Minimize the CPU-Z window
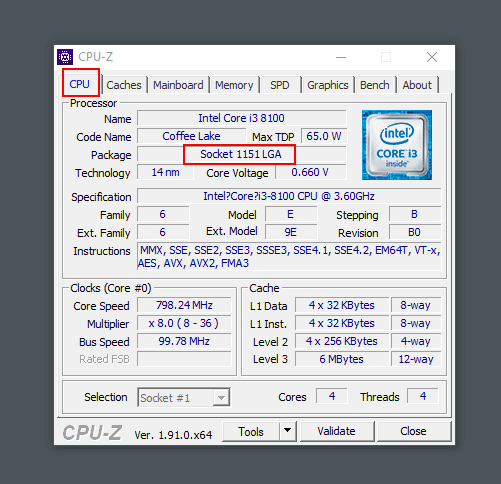The height and width of the screenshot is (484, 501). click(341, 57)
